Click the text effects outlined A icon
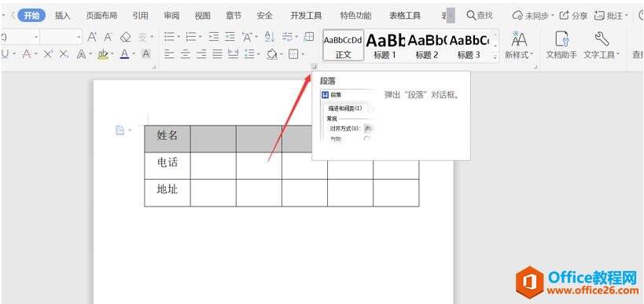This screenshot has width=644, height=304. tap(81, 53)
